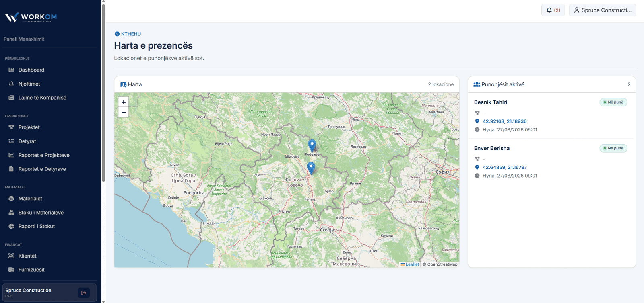644x303 pixels.
Task: Click the Raportet e Detyrave document icon
Action: (11, 169)
